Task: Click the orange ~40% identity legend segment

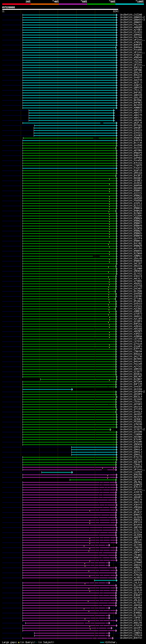Action: 45,4
